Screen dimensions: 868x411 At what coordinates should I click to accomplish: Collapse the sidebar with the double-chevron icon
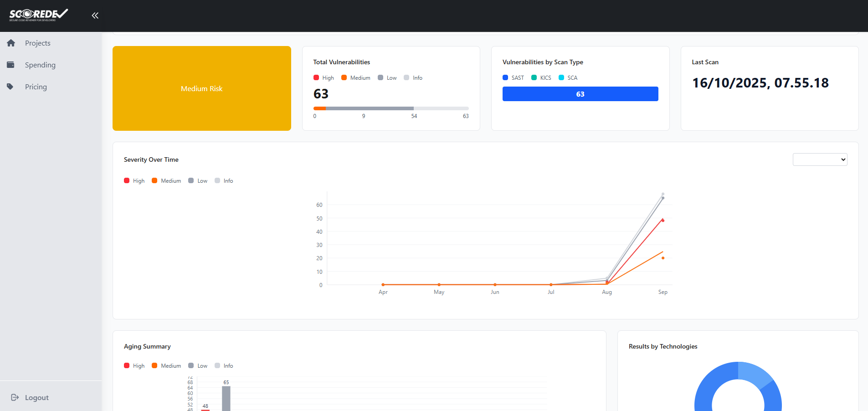click(95, 15)
